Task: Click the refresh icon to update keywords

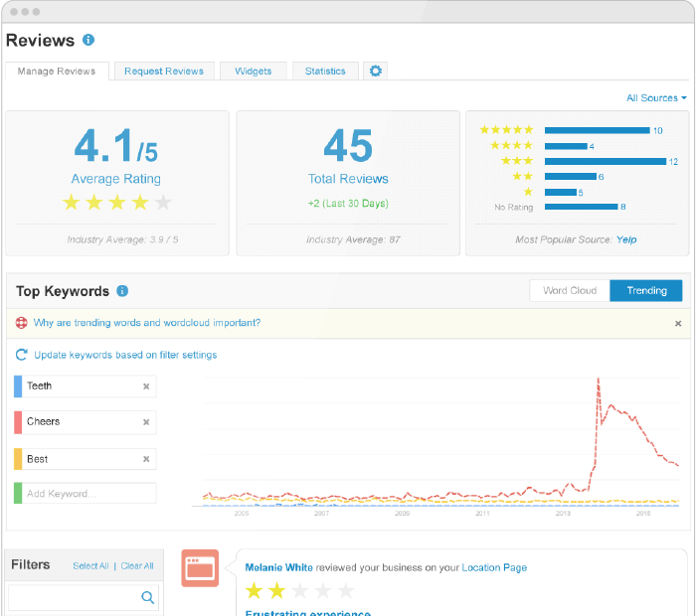Action: coord(22,355)
